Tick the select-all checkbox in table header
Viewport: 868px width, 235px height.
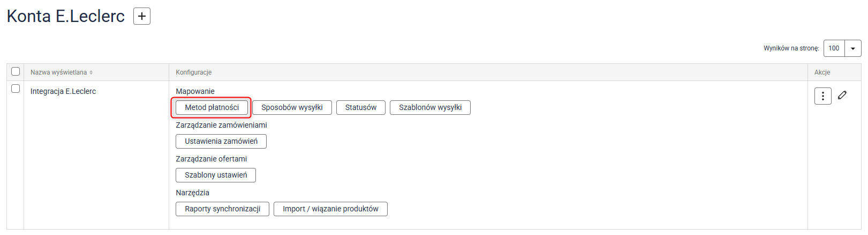(x=16, y=71)
